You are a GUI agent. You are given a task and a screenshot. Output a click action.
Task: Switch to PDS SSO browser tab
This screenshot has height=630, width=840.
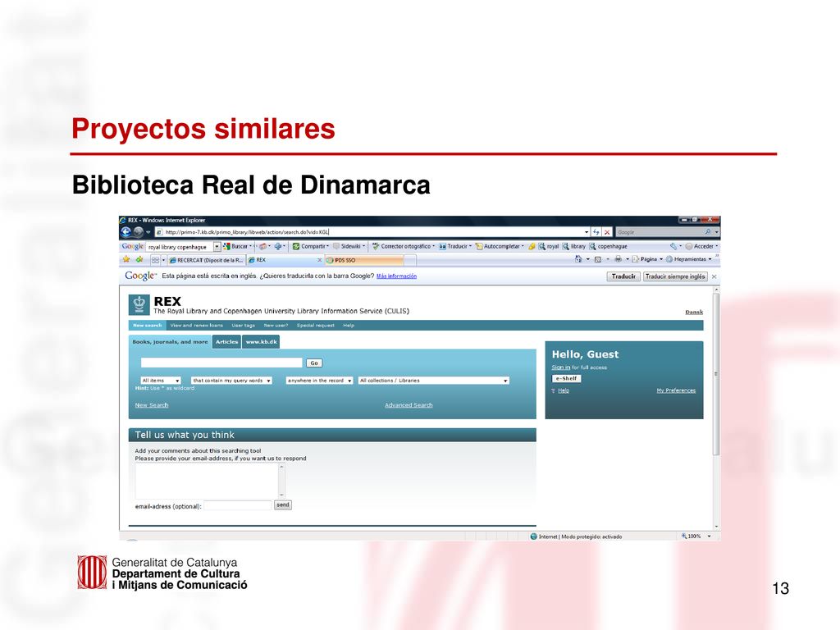pos(363,260)
